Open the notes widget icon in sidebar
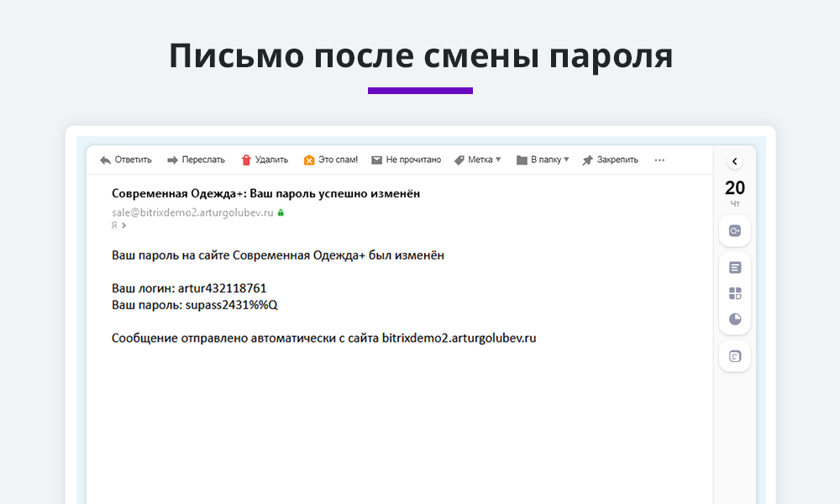Viewport: 840px width, 504px height. (x=734, y=266)
